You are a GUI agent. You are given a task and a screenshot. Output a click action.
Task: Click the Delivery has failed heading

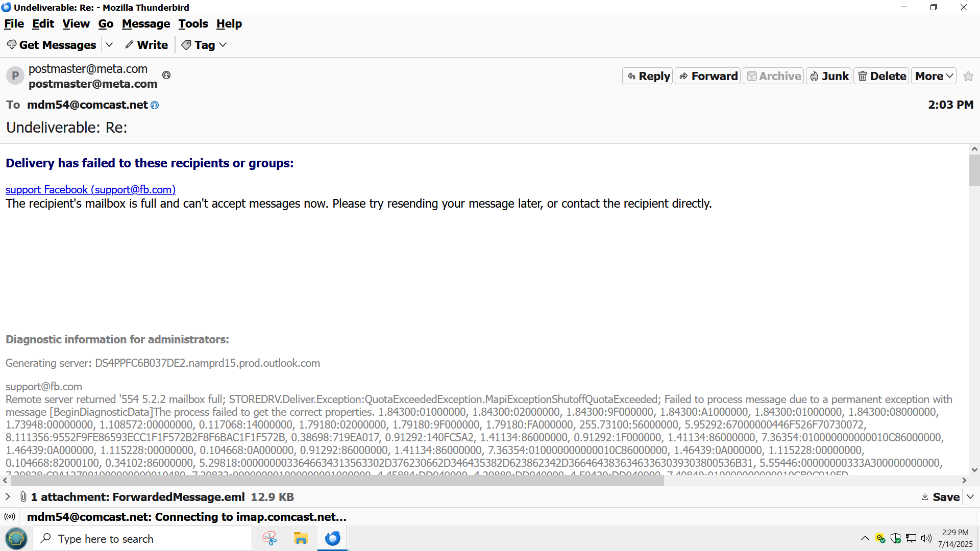tap(150, 163)
